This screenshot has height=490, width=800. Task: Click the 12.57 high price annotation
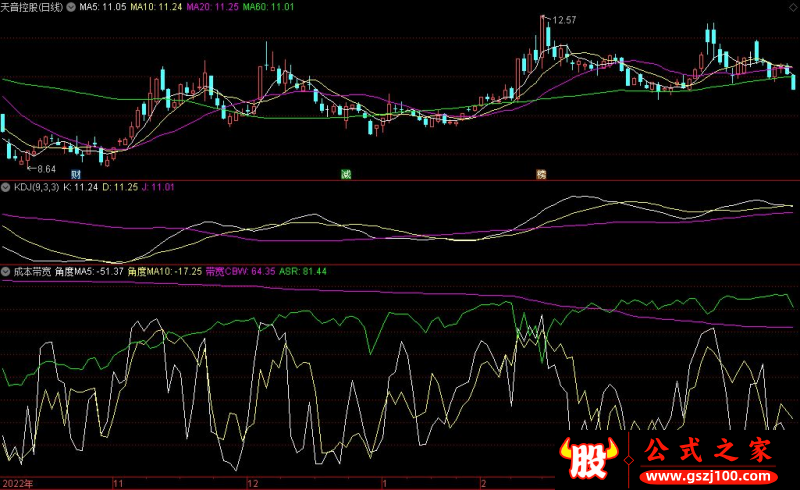[564, 20]
